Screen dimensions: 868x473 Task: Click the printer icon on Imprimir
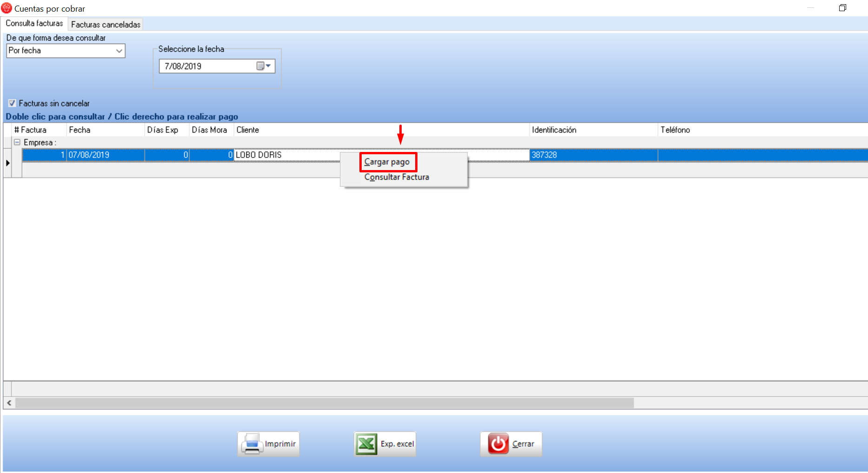pyautogui.click(x=252, y=444)
